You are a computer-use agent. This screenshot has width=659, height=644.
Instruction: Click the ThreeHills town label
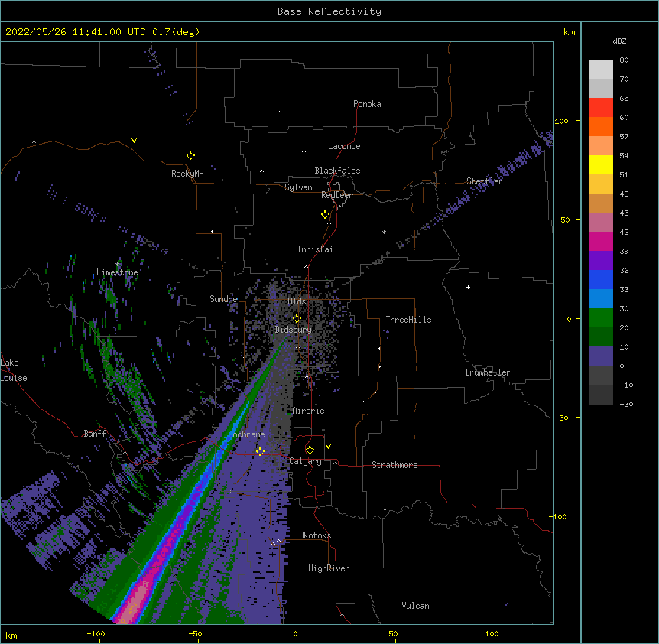pos(408,320)
